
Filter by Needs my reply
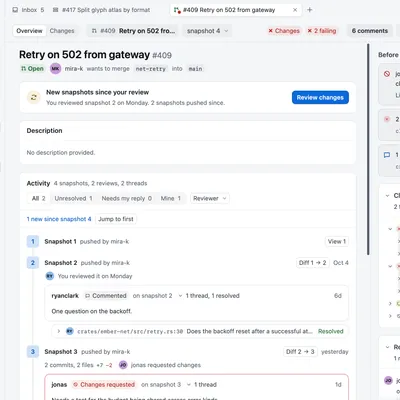click(x=127, y=198)
